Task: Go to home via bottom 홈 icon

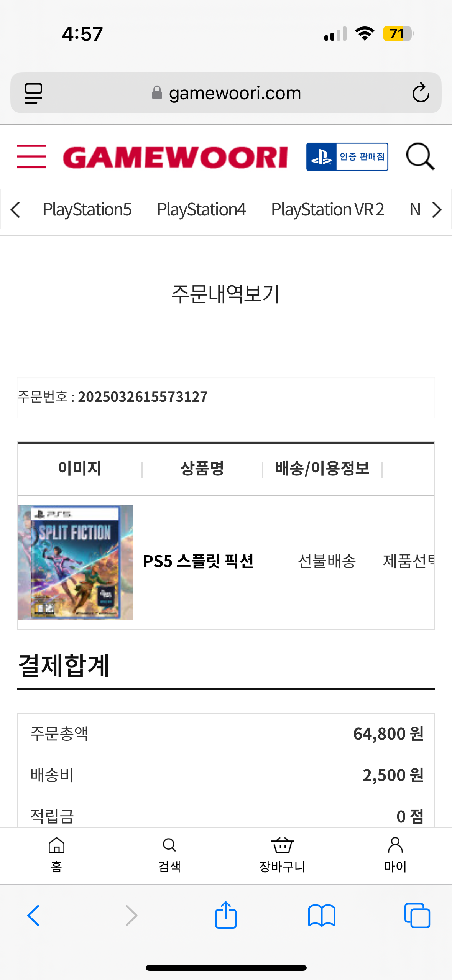Action: tap(56, 855)
